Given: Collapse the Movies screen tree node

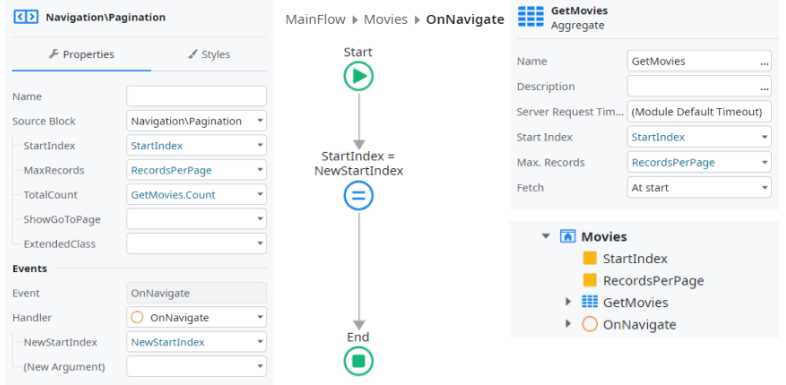Looking at the screenshot, I should 546,236.
